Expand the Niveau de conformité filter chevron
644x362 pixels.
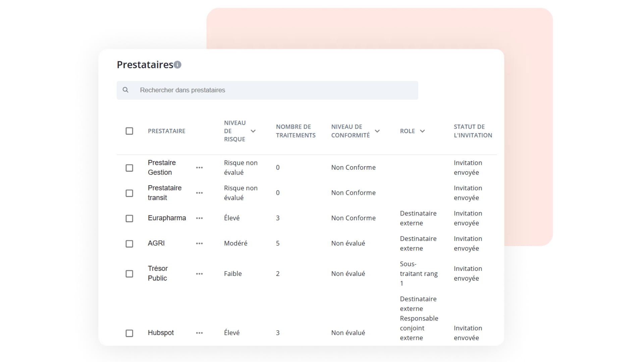pos(377,131)
